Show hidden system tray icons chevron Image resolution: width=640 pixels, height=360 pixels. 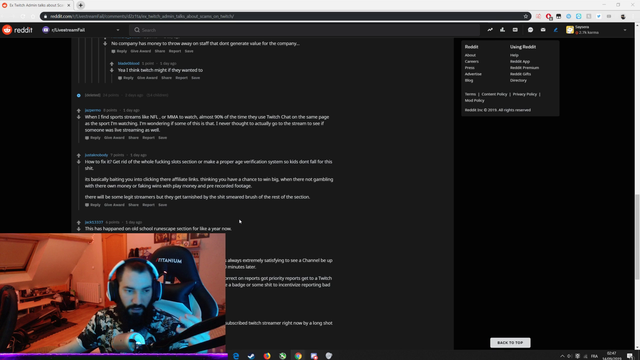[562, 356]
